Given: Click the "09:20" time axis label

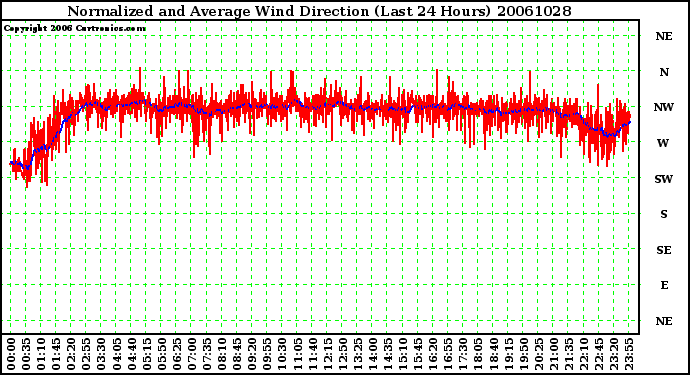Looking at the screenshot, I should (x=252, y=354).
